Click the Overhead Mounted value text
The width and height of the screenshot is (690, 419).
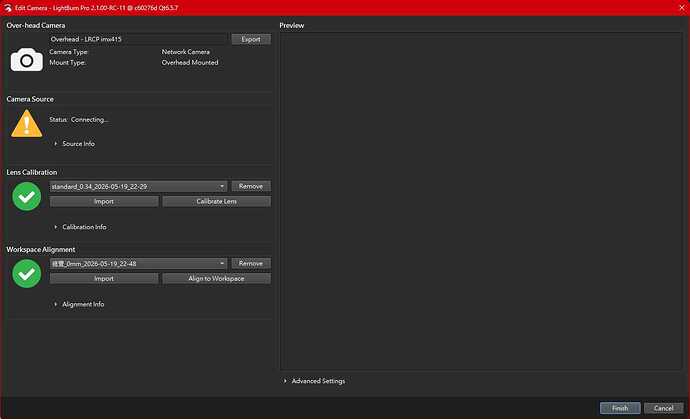pos(190,62)
